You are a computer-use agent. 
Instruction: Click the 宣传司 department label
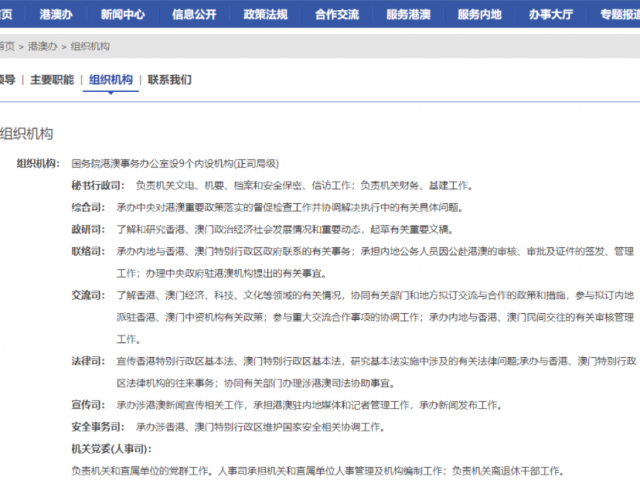click(x=88, y=405)
